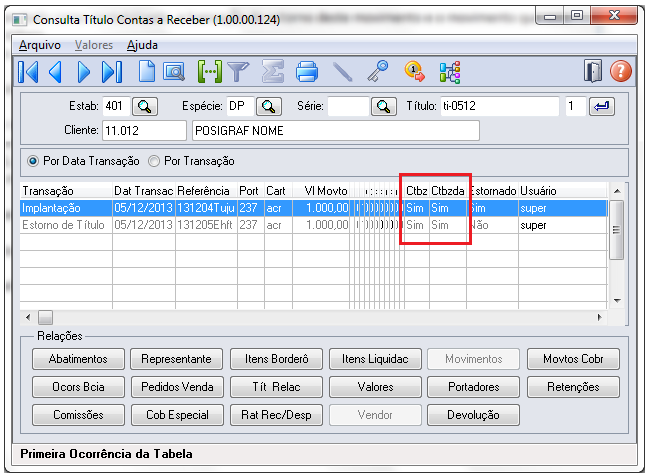
Task: Search Espécie with magnifier button
Action: tap(269, 106)
